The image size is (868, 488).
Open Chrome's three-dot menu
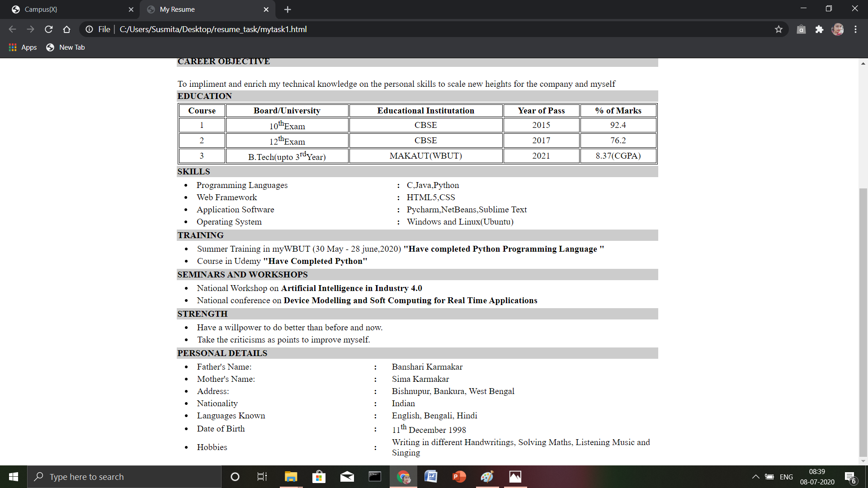pos(855,29)
